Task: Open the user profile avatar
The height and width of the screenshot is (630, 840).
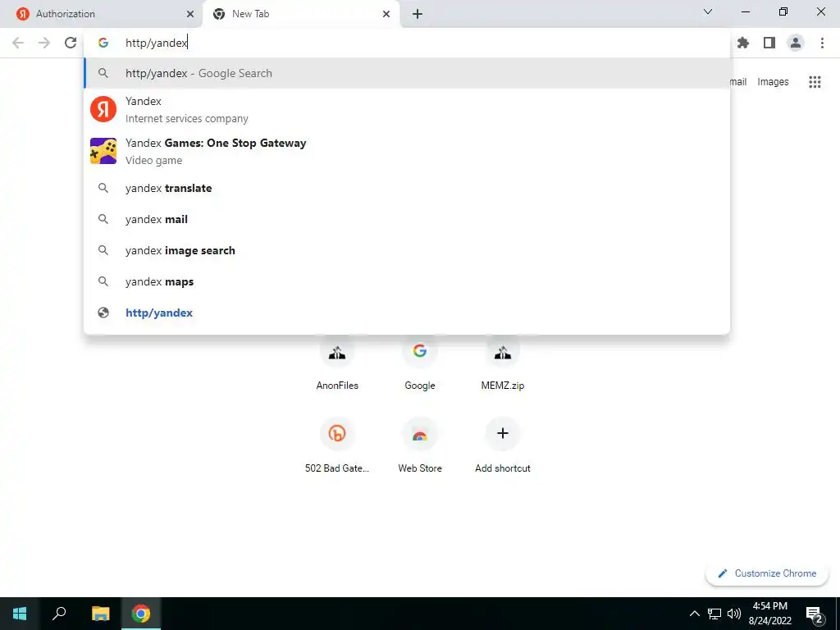Action: click(796, 43)
